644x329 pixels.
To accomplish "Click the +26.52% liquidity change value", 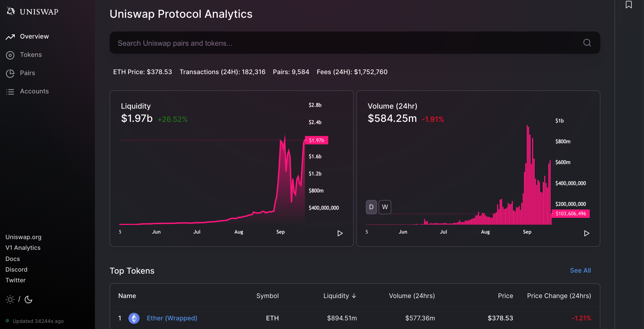I will pyautogui.click(x=173, y=119).
